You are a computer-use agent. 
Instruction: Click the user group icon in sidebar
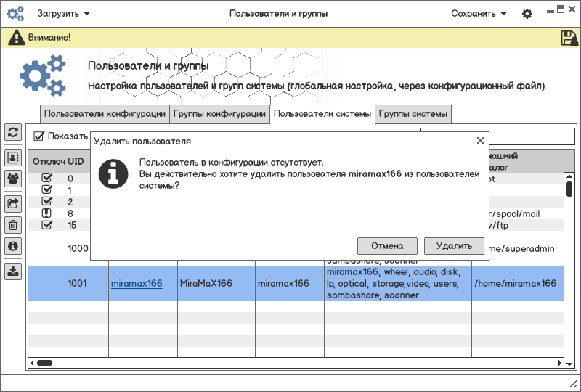tap(13, 178)
